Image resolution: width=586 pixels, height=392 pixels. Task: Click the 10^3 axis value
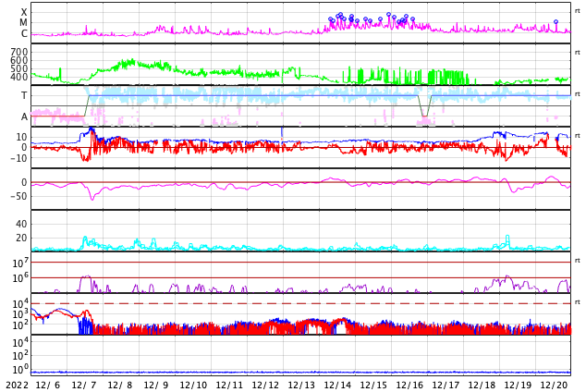click(x=20, y=314)
